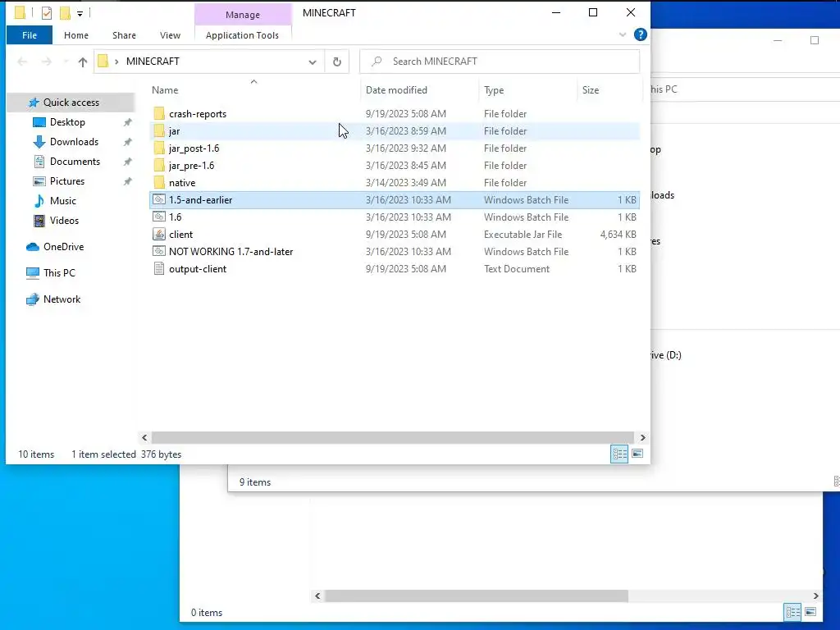Viewport: 840px width, 630px height.
Task: Toggle large icons view in background window
Action: (810, 612)
